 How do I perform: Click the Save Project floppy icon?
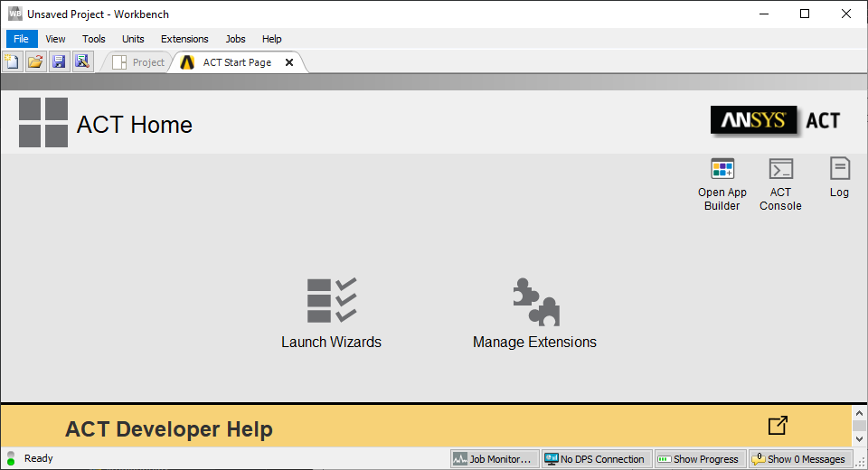coord(59,61)
